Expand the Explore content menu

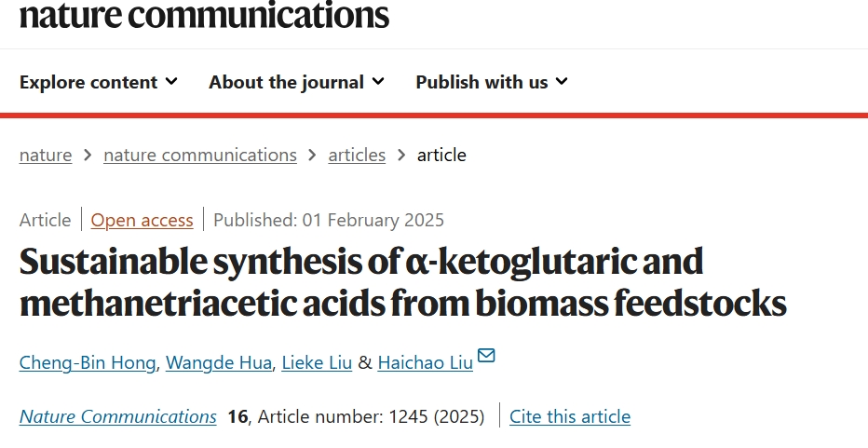(99, 82)
